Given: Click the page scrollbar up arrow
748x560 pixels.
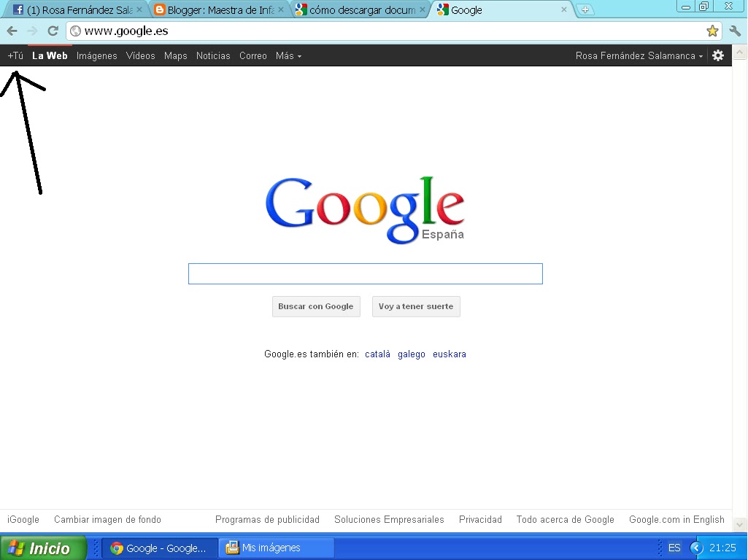Looking at the screenshot, I should (x=739, y=52).
